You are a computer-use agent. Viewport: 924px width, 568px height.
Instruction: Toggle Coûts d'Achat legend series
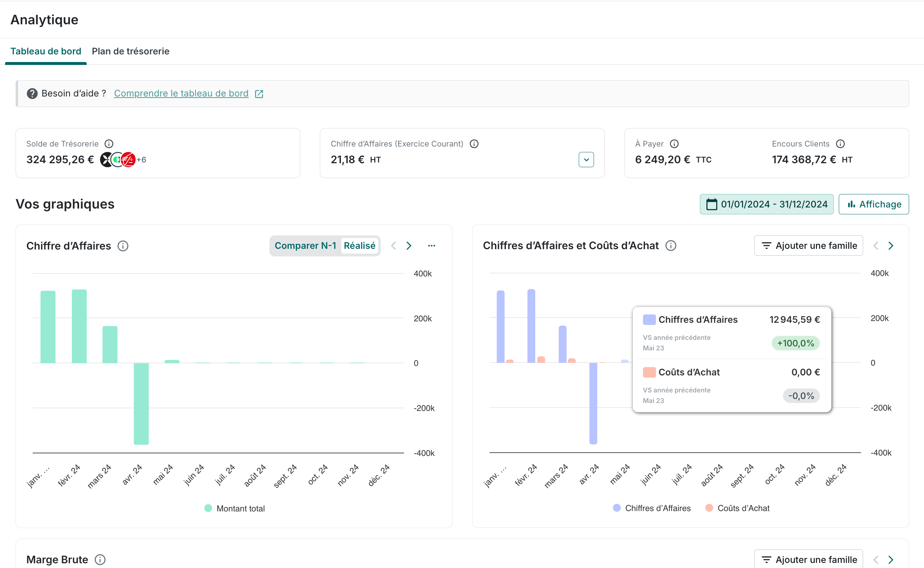[738, 508]
